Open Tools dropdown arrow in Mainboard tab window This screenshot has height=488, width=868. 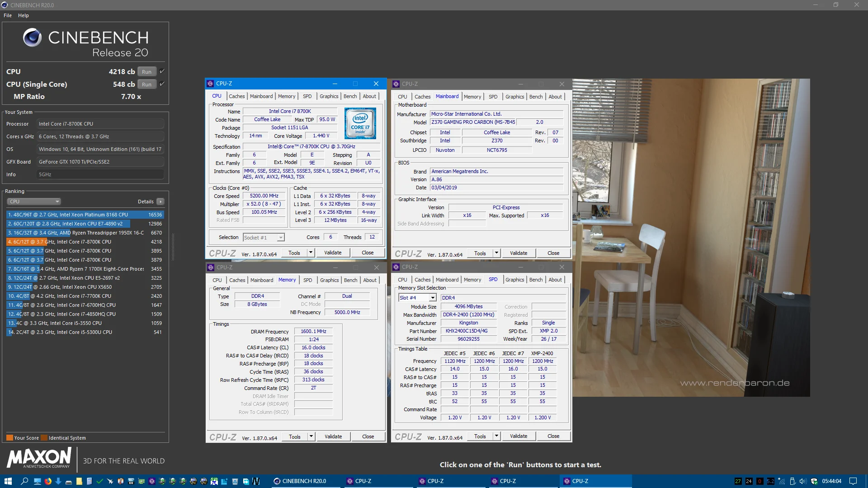click(x=496, y=253)
